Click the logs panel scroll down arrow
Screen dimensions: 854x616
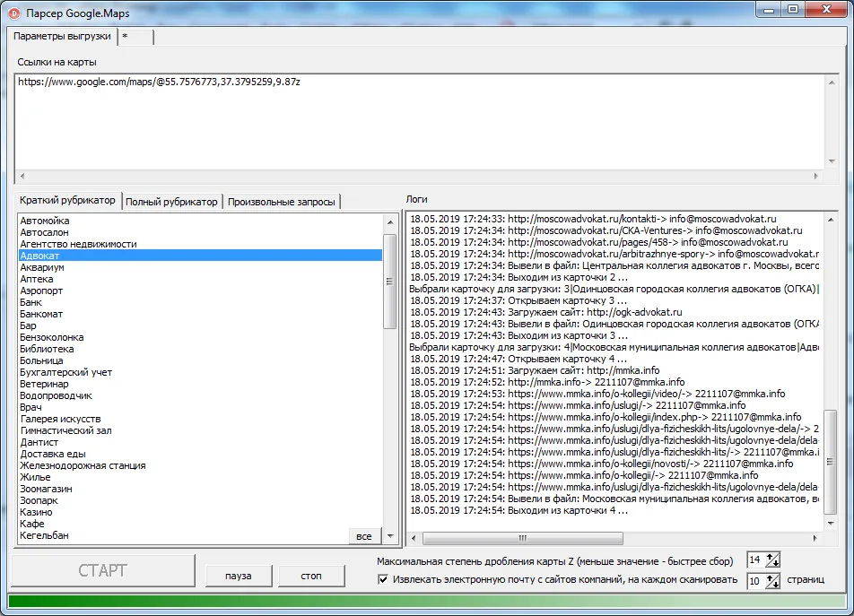tap(831, 524)
